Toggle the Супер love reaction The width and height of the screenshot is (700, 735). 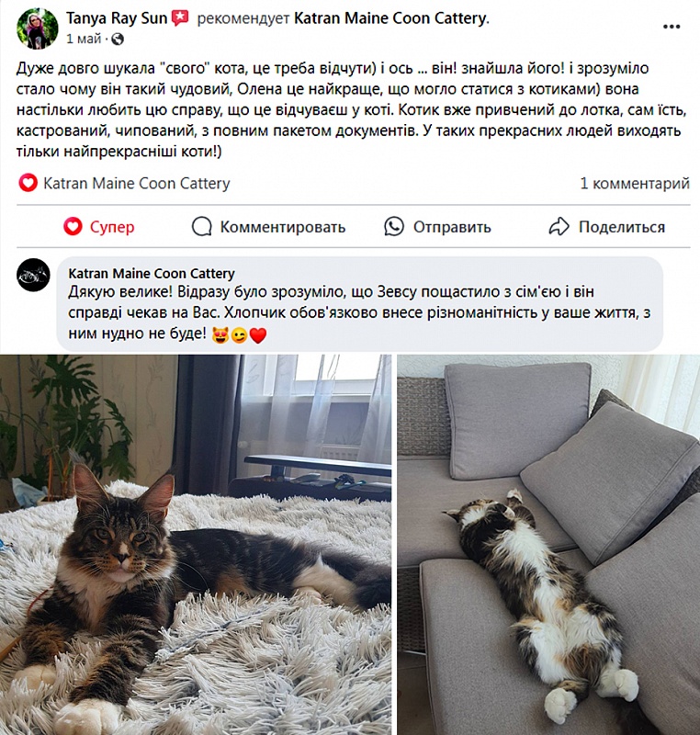[99, 227]
